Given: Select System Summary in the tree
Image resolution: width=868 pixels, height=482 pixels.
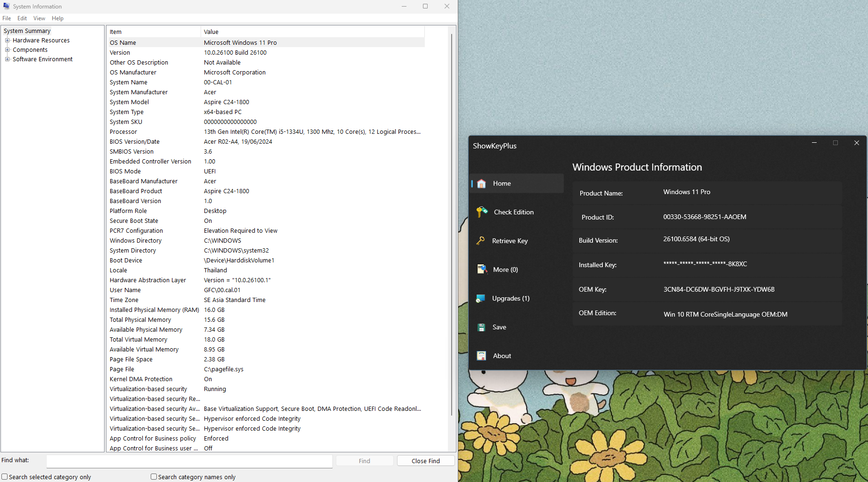Looking at the screenshot, I should tap(27, 31).
